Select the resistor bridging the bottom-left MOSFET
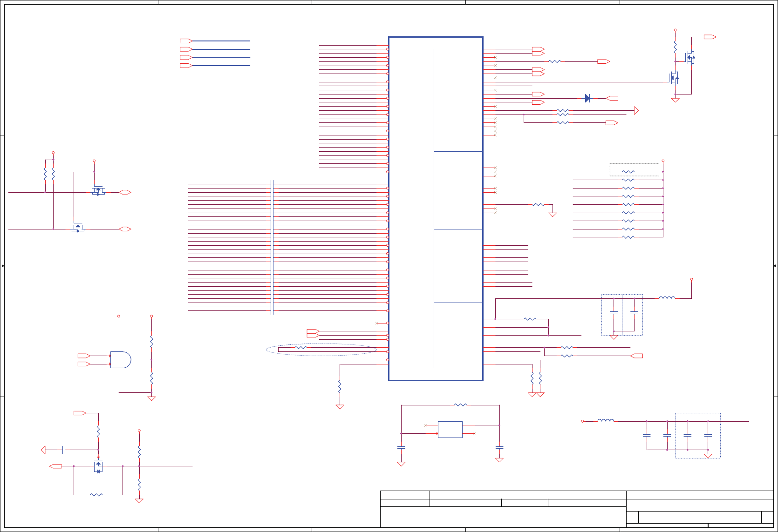Image resolution: width=778 pixels, height=532 pixels. click(96, 494)
